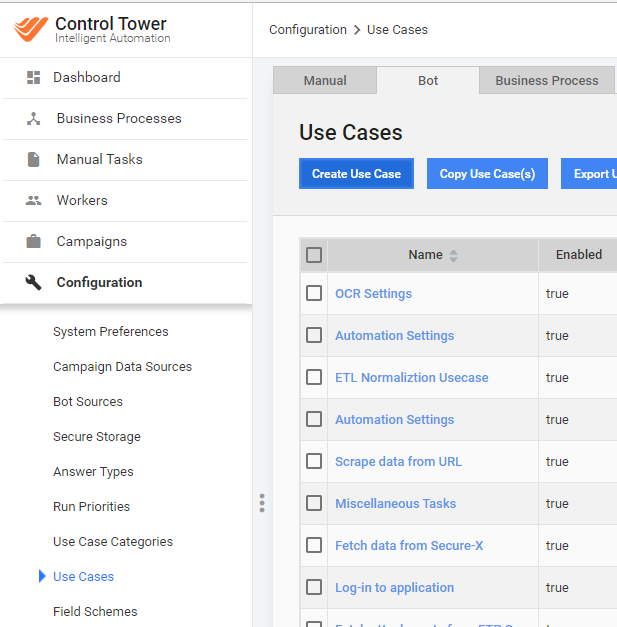Open the Fetch data from Secure-X link
Viewport: 617px width, 627px height.
pyautogui.click(x=409, y=545)
